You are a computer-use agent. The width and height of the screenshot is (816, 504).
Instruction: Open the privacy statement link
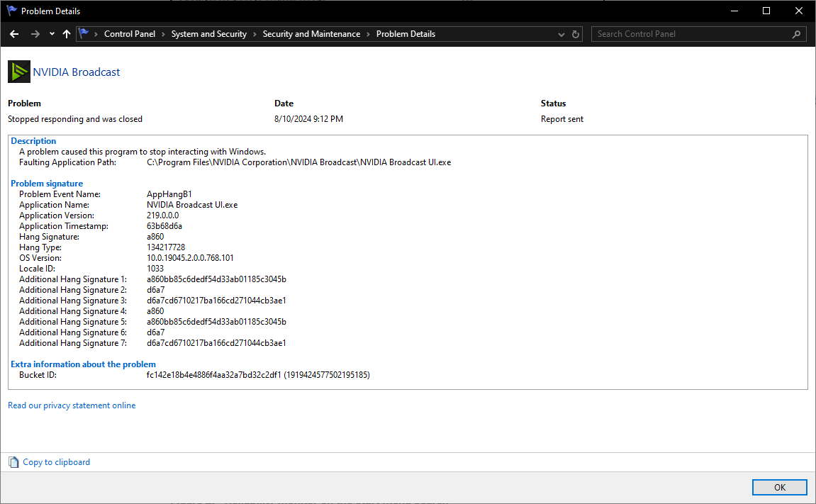tap(71, 405)
